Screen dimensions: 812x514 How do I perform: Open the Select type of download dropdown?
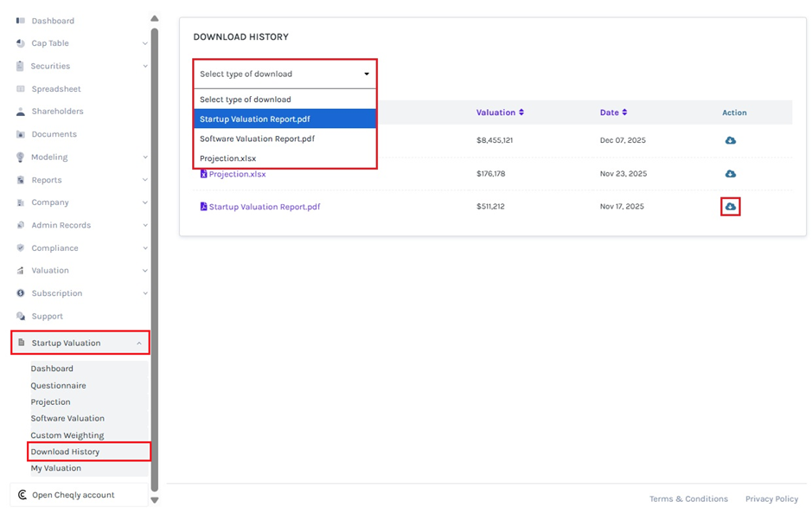click(285, 74)
